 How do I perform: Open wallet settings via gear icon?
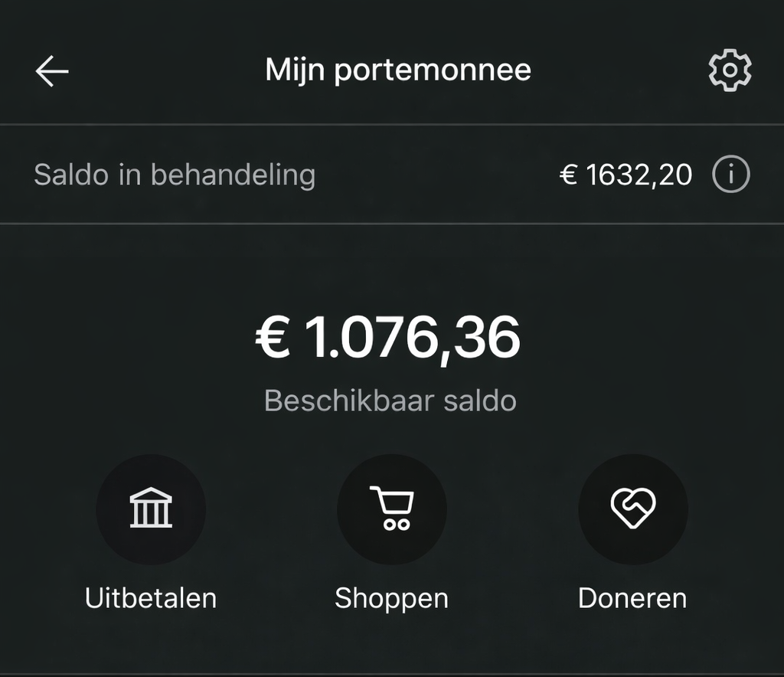[x=730, y=70]
